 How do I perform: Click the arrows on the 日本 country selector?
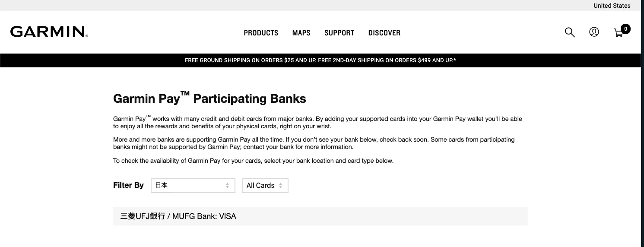click(228, 186)
